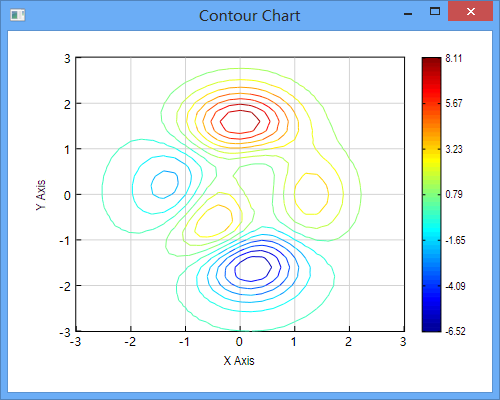The width and height of the screenshot is (500, 400).
Task: Click the Contour Chart window icon
Action: click(x=17, y=15)
